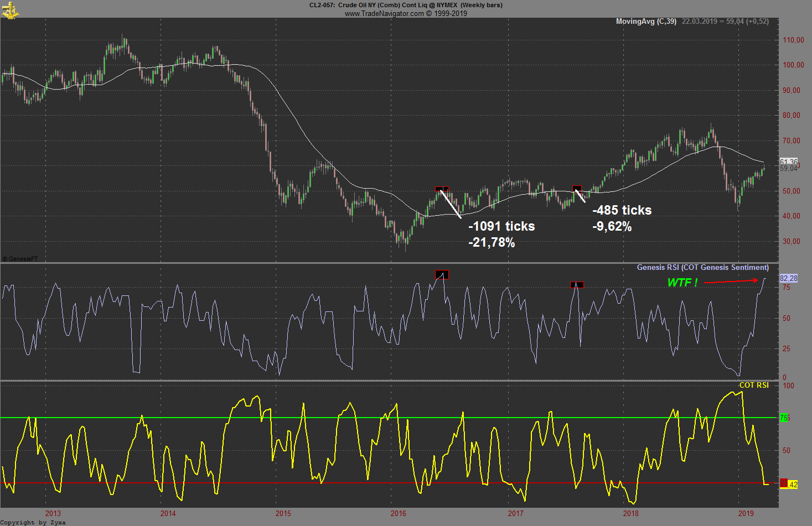
Task: Click the WTF! annotation text
Action: point(682,282)
